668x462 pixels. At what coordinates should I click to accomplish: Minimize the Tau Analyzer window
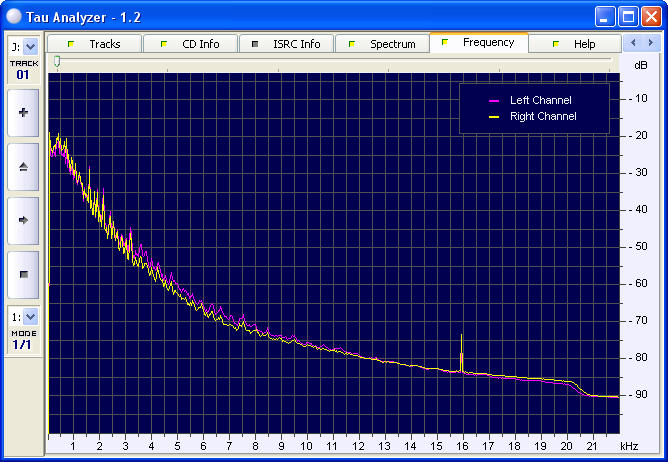pyautogui.click(x=605, y=17)
